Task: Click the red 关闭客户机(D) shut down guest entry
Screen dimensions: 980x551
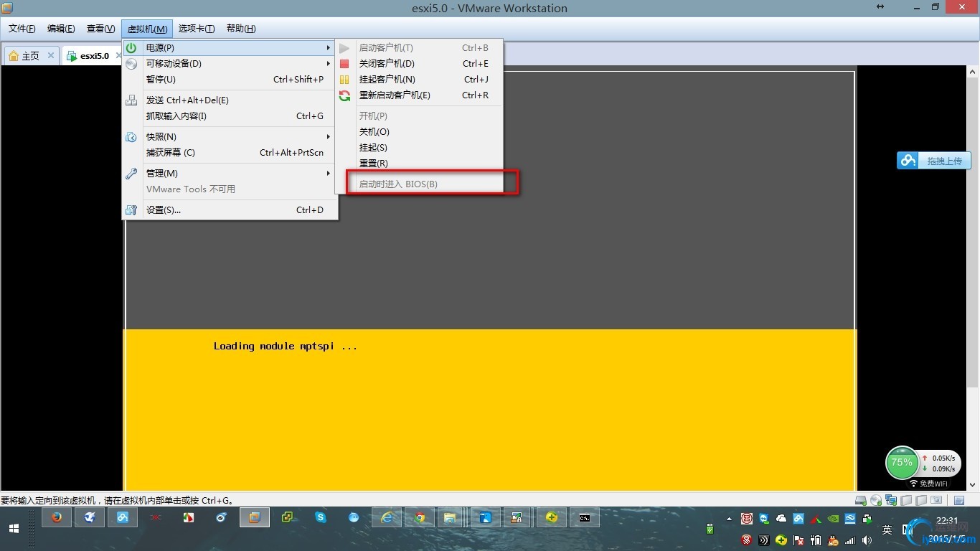Action: pyautogui.click(x=420, y=64)
